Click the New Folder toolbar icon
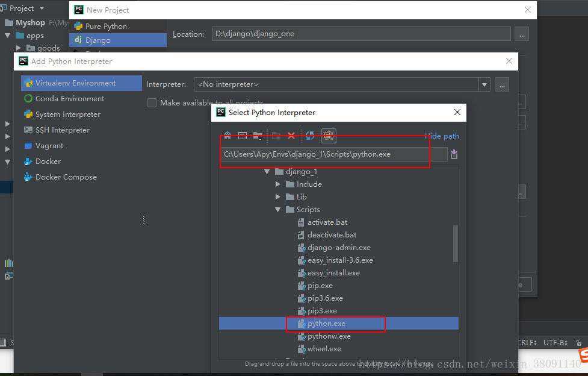The image size is (588, 376). [x=276, y=136]
